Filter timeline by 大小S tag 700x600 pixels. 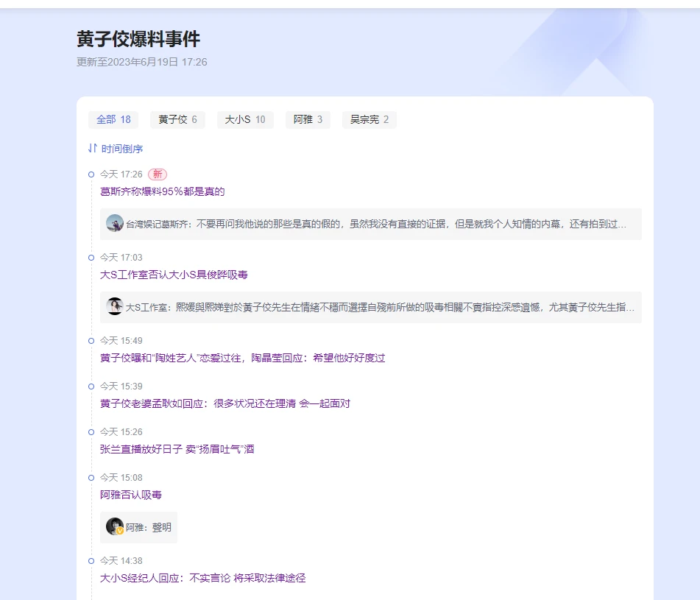(x=245, y=119)
